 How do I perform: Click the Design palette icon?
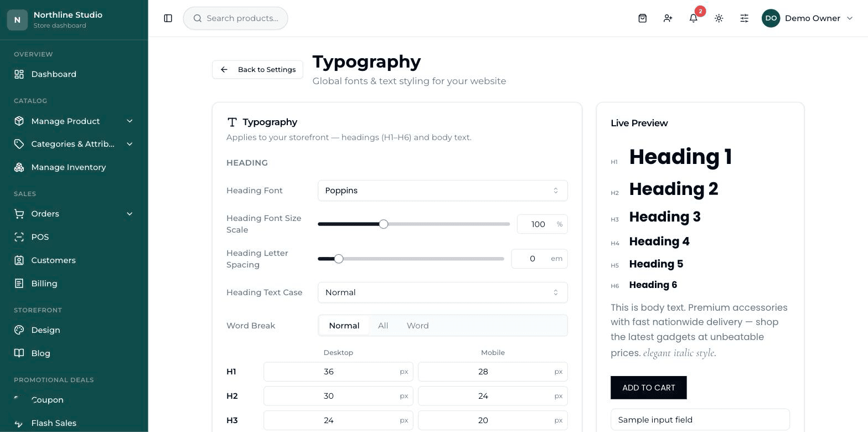click(x=19, y=330)
